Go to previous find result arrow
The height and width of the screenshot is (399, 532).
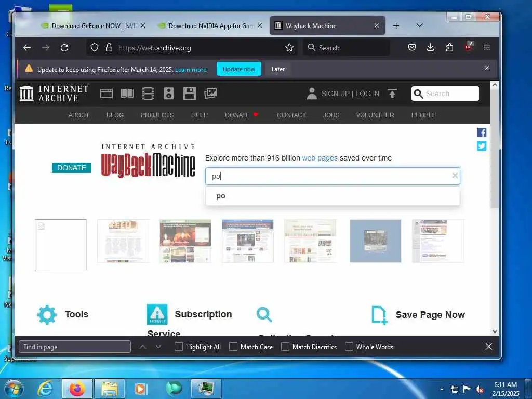tap(143, 347)
